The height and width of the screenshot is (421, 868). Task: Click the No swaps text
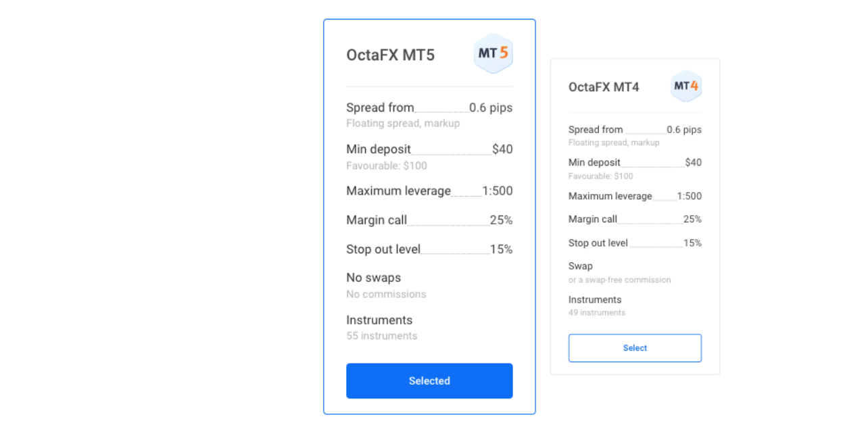[x=373, y=278]
